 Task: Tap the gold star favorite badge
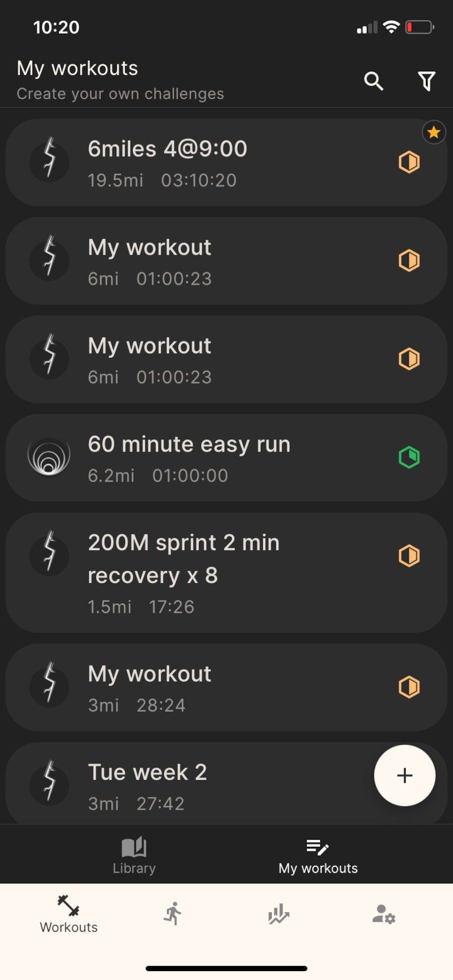click(x=434, y=133)
